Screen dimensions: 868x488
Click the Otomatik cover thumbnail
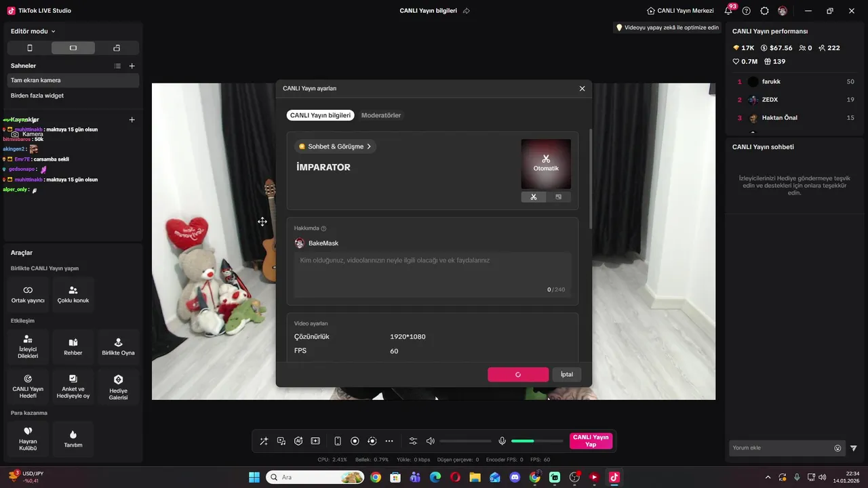click(546, 164)
